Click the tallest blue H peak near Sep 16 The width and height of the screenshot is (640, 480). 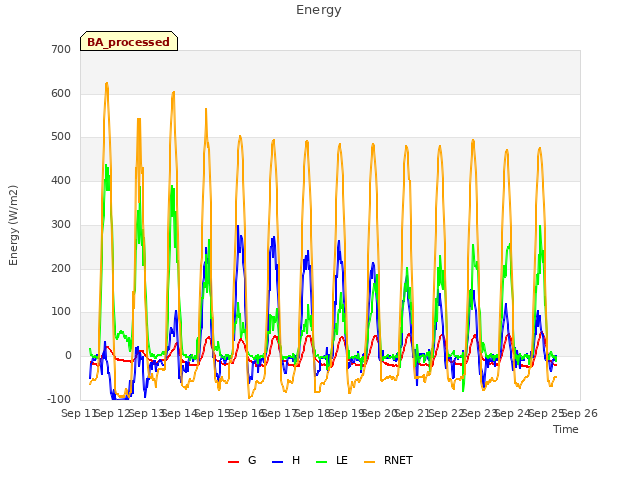point(238,226)
